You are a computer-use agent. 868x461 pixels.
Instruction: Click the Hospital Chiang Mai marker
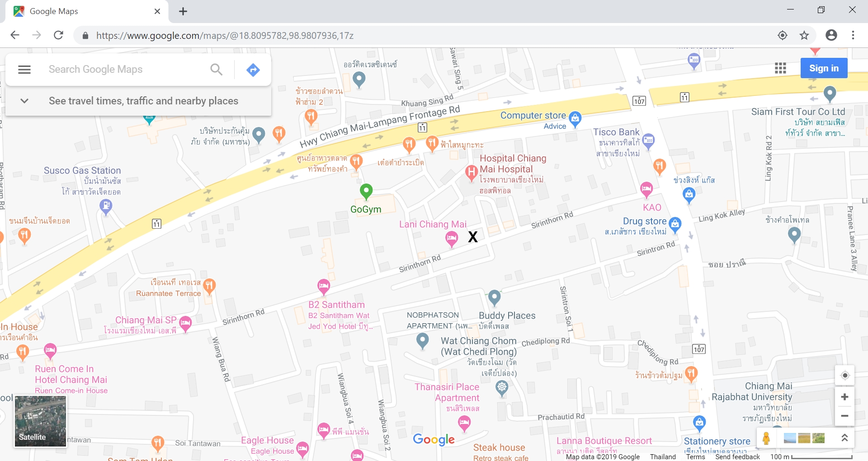472,172
